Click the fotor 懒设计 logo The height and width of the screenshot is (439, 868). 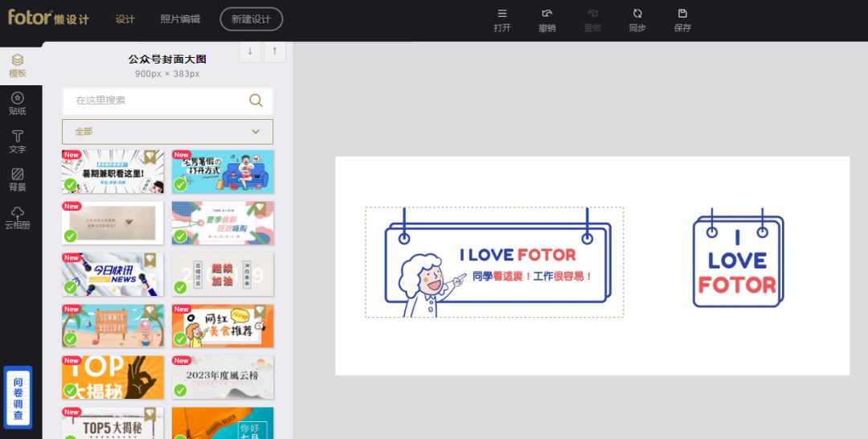(x=48, y=17)
